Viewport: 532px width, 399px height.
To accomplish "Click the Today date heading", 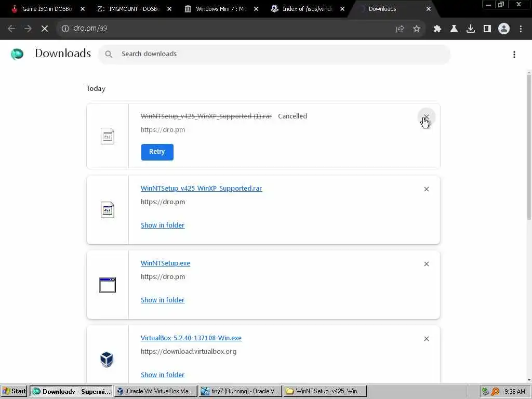I will pos(96,88).
